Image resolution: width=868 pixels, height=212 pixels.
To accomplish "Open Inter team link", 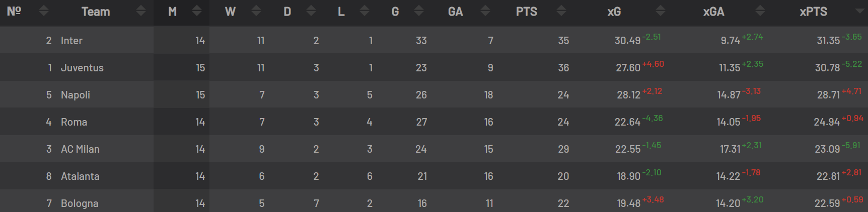I will tap(71, 41).
